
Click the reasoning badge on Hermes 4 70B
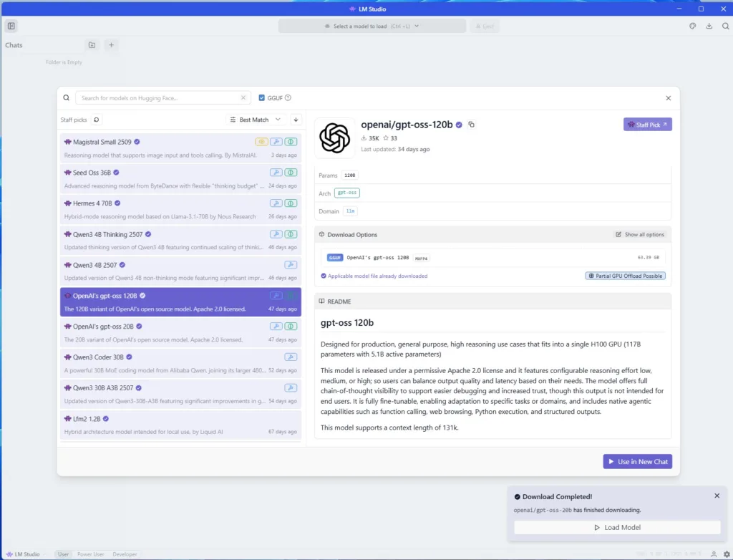291,203
